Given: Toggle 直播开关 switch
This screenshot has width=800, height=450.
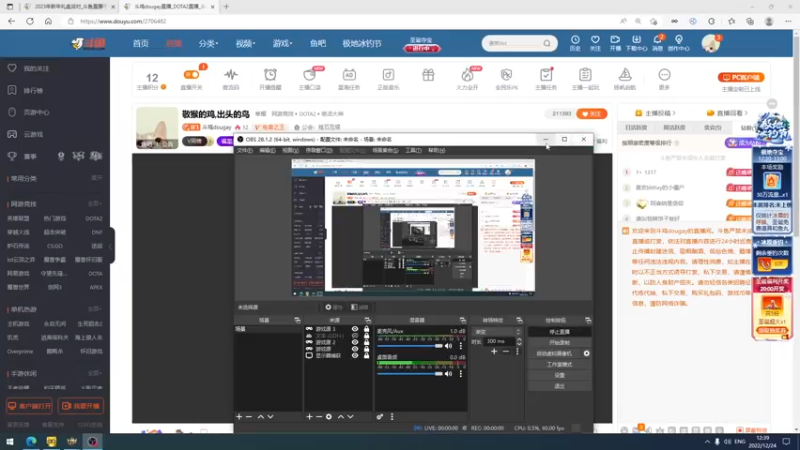Looking at the screenshot, I should [x=191, y=75].
